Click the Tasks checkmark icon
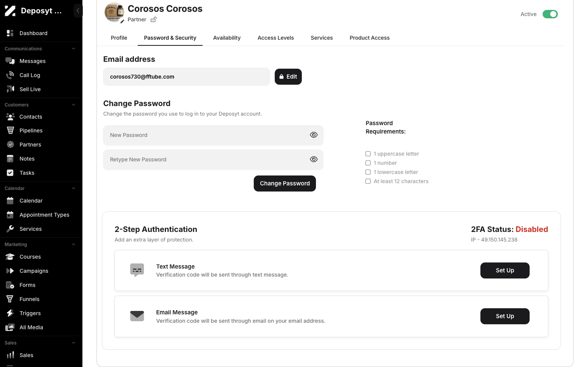 pyautogui.click(x=10, y=173)
